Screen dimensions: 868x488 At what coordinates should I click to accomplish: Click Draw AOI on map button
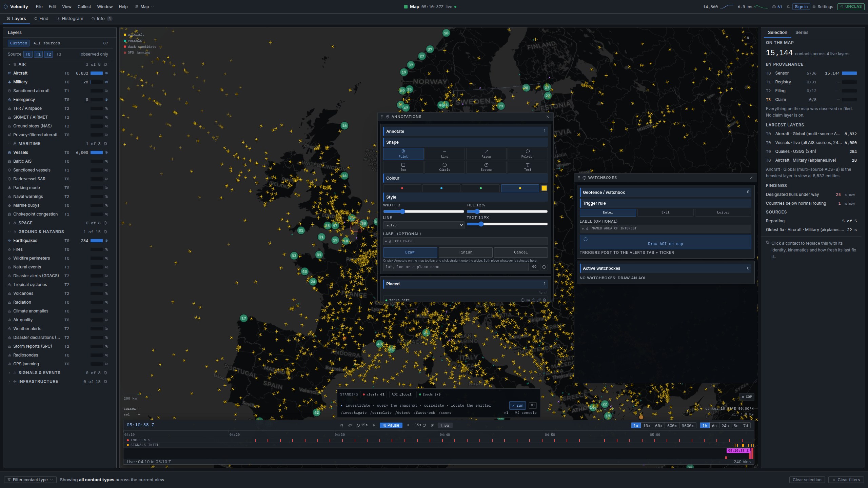click(x=665, y=242)
